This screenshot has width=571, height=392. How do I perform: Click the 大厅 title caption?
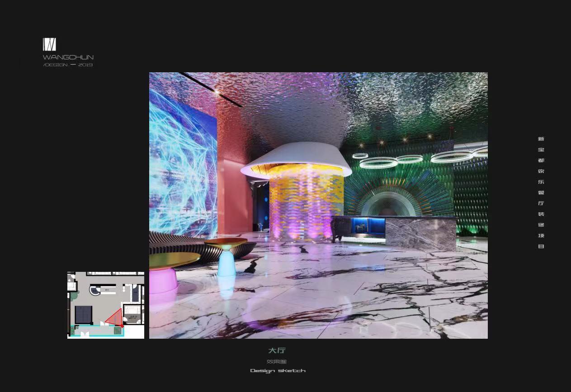pyautogui.click(x=277, y=350)
